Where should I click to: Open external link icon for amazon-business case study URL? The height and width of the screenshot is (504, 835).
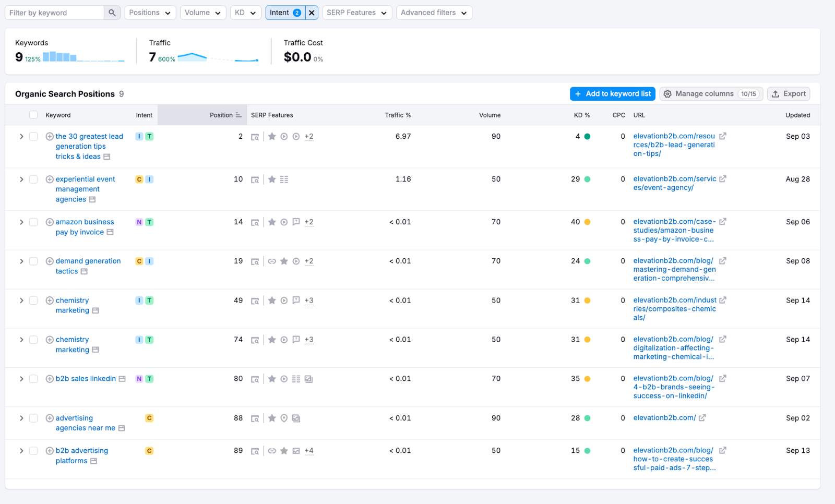click(723, 222)
